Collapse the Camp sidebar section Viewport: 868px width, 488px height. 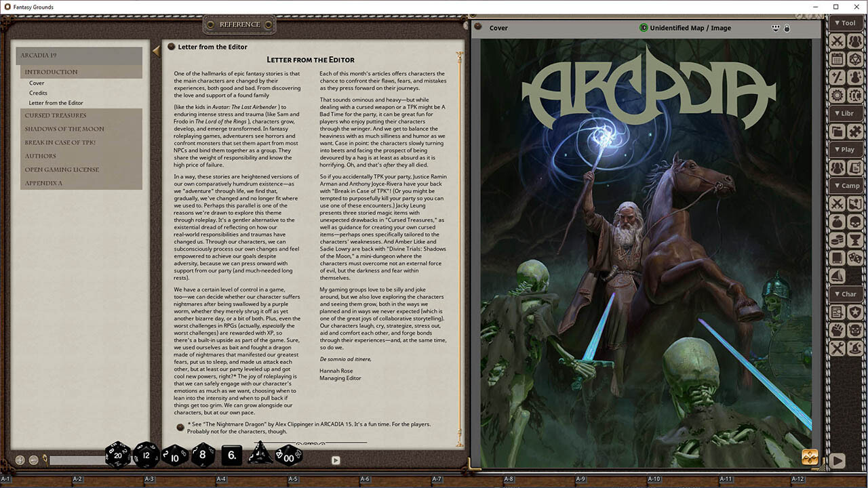(846, 185)
